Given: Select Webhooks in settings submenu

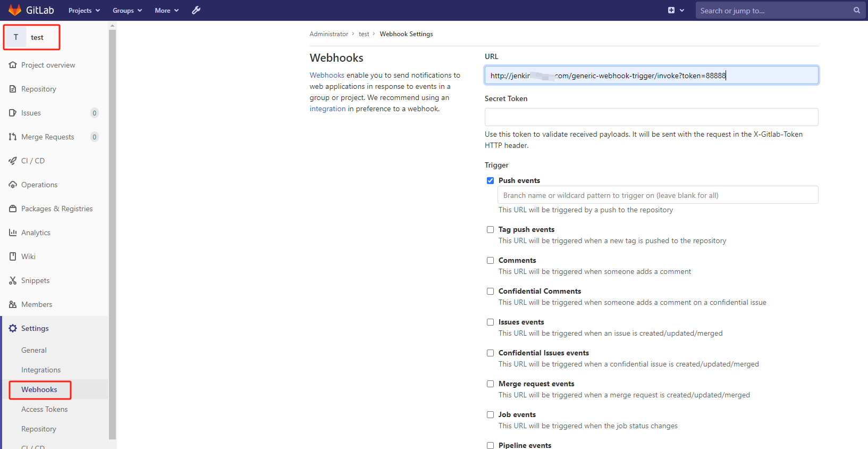Looking at the screenshot, I should (39, 389).
